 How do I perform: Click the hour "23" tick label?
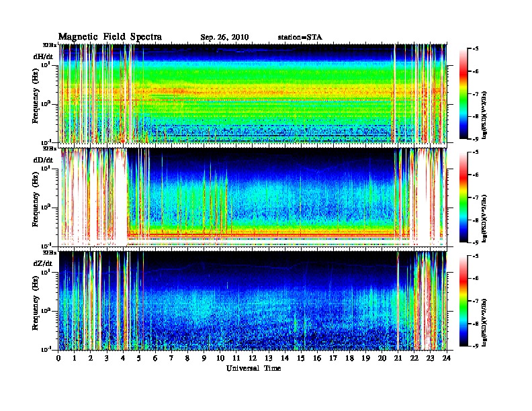point(431,358)
